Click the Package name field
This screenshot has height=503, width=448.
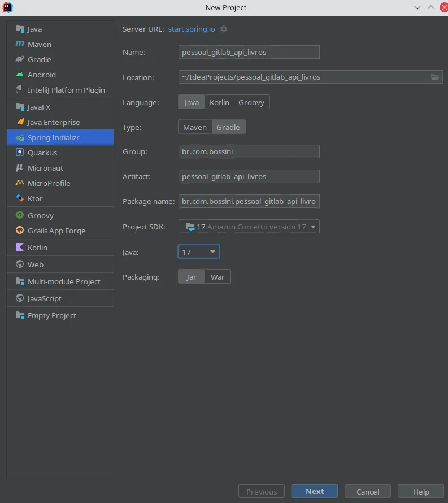coord(249,201)
